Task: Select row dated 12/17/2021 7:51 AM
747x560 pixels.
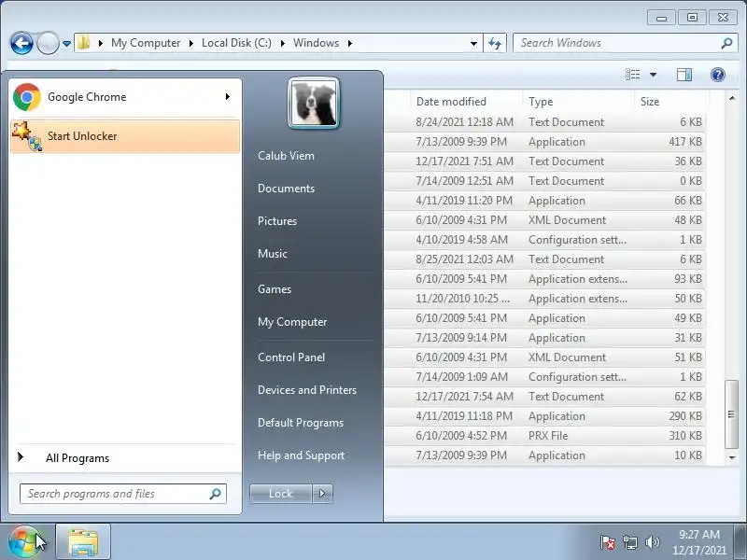Action: click(x=545, y=161)
